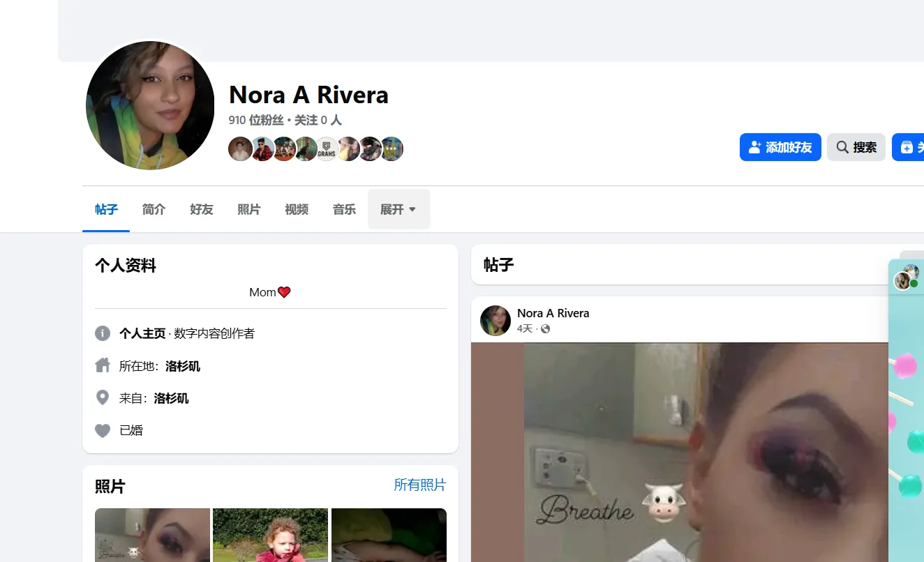Click the globe public audience icon

click(x=546, y=328)
